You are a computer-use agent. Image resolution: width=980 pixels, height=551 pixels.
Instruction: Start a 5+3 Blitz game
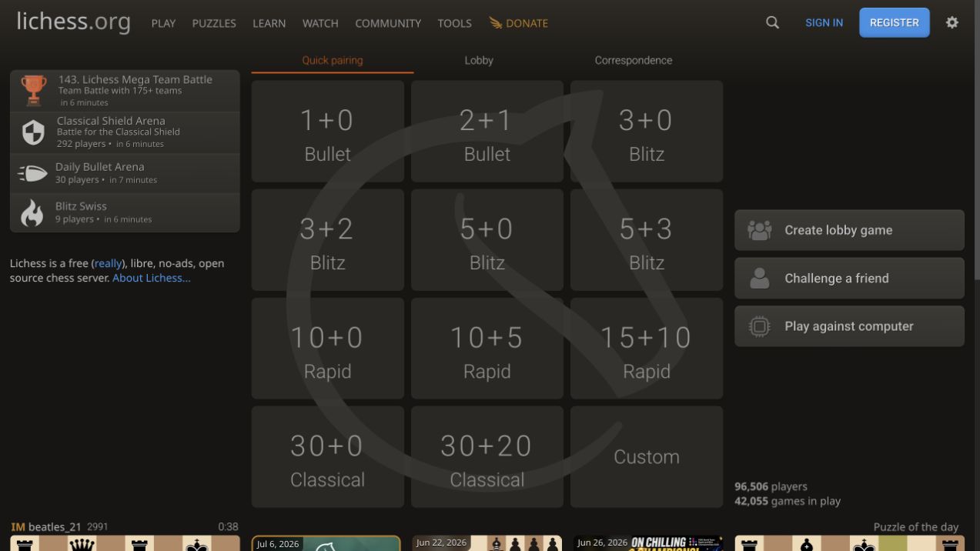point(646,240)
